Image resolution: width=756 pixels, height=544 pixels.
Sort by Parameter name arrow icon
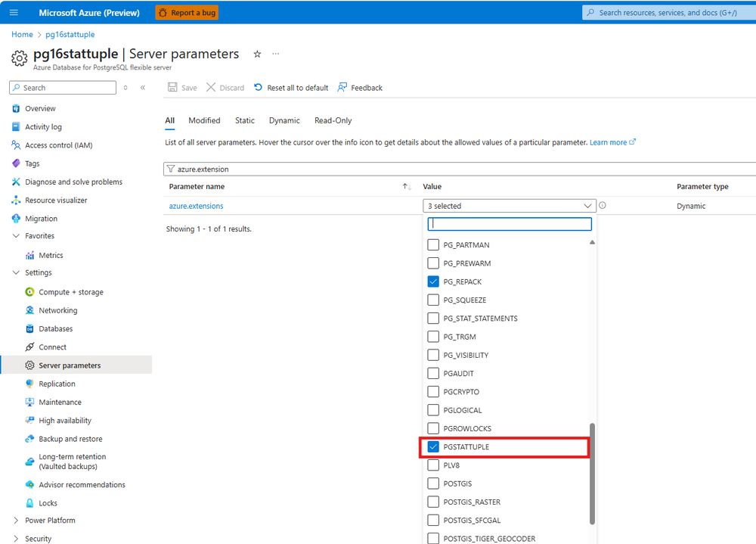(x=407, y=187)
